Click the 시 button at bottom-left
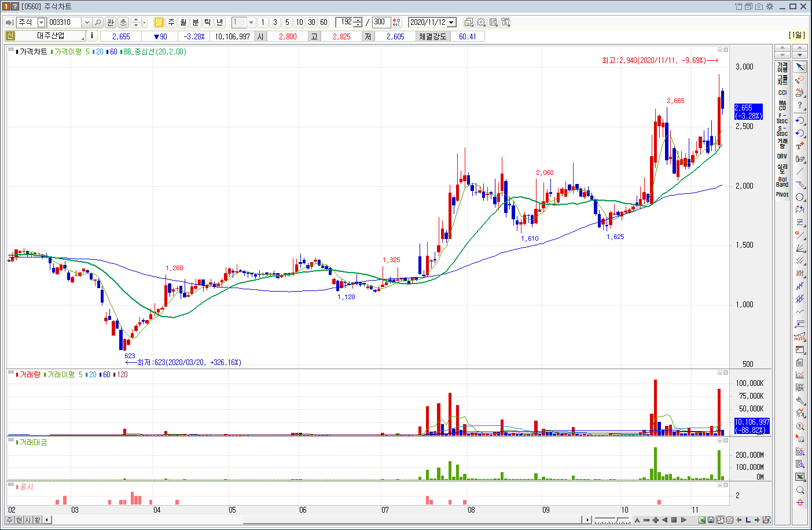The width and height of the screenshot is (812, 530). (28, 520)
